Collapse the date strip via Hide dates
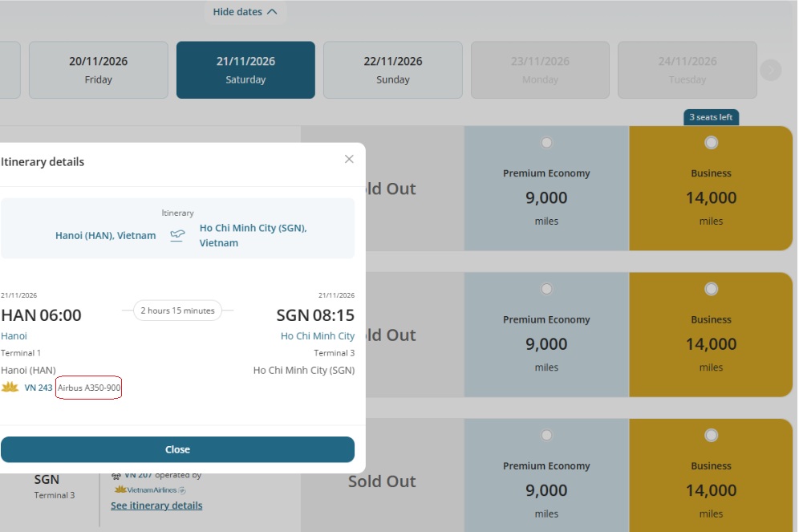This screenshot has width=799, height=532. [245, 12]
